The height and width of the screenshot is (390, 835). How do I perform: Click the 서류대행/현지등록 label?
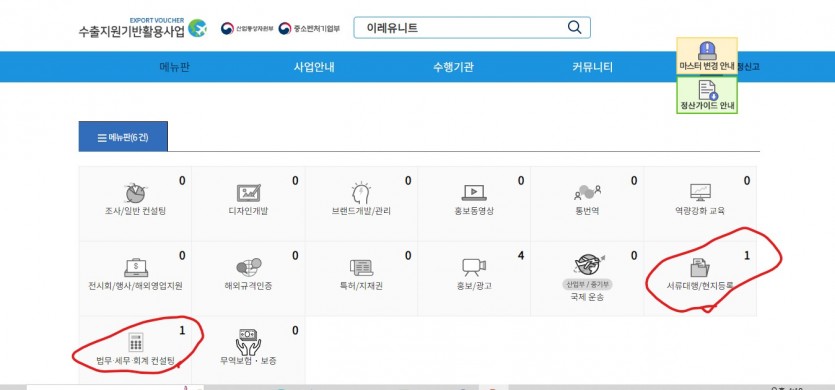700,286
